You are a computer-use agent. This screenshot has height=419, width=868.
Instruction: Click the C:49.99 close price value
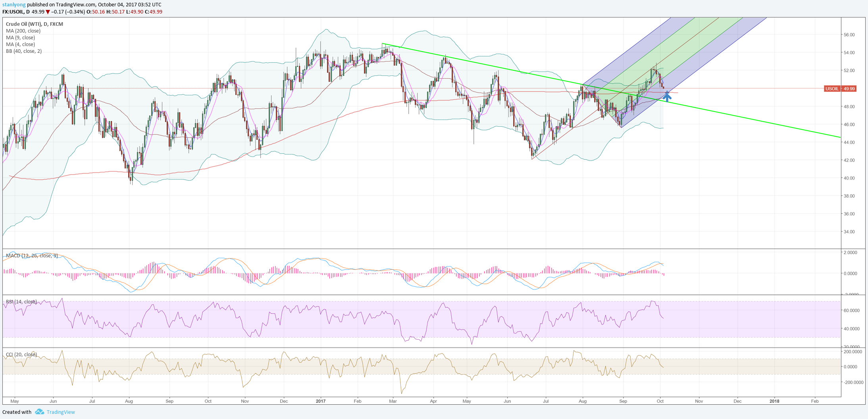[154, 12]
